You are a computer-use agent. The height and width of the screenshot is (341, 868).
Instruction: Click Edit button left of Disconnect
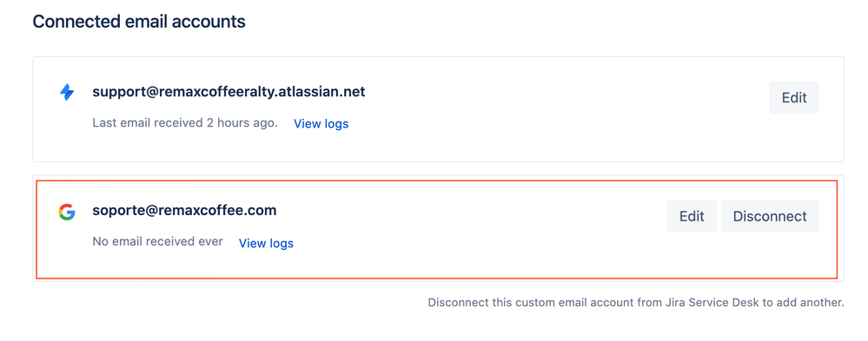click(692, 216)
